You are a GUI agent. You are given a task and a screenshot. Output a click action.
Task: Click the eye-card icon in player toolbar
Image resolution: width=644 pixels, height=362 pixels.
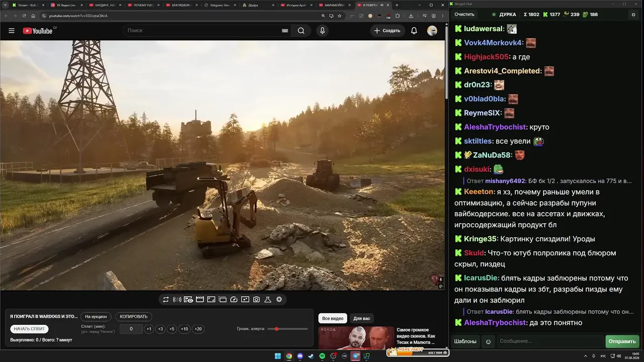(188, 300)
